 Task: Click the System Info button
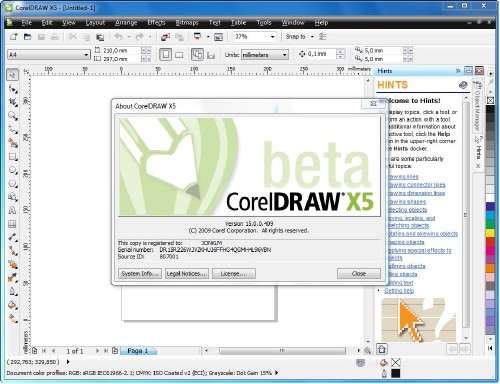pos(140,274)
